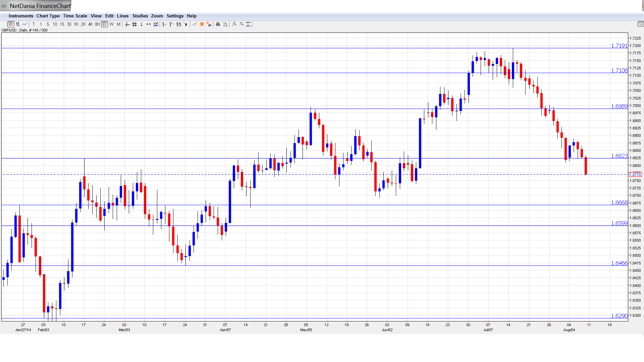Switch to the OHLC bar chart icon
Image resolution: width=644 pixels, height=362 pixels.
click(18, 24)
